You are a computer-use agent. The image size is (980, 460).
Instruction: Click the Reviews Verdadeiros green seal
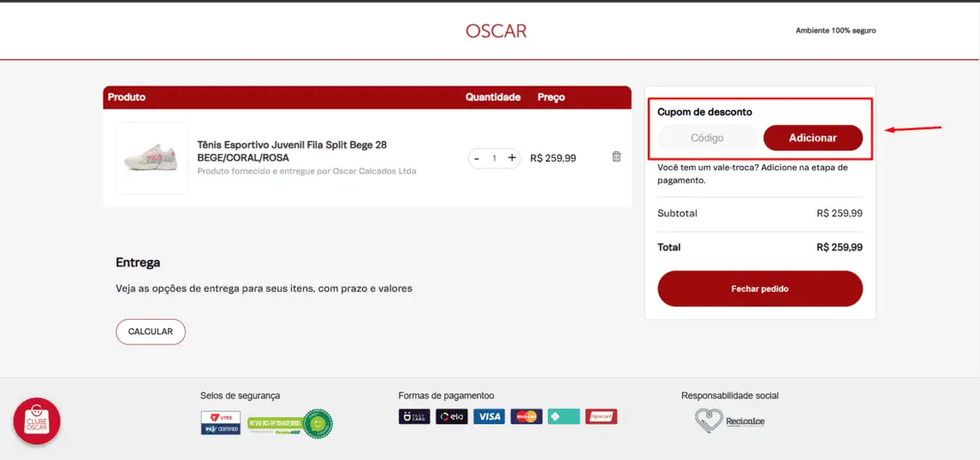tap(290, 423)
